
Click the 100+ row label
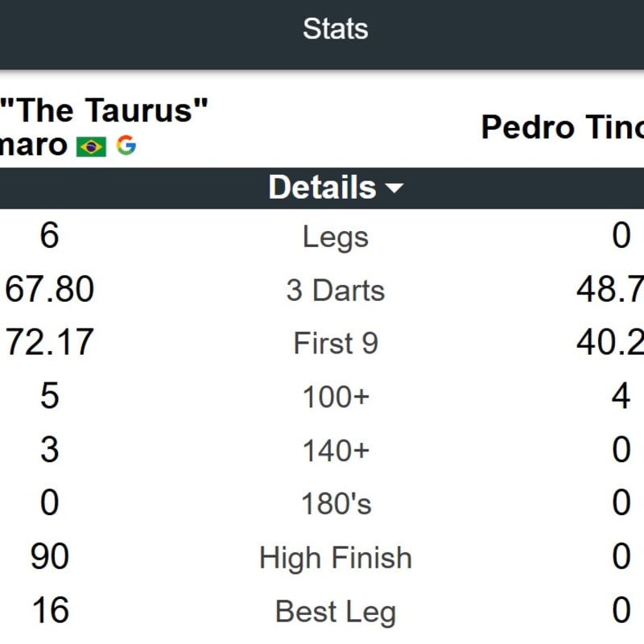coord(336,397)
